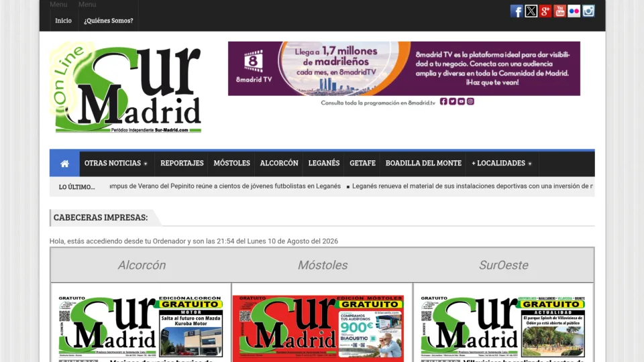Screen dimensions: 644x362
Task: Open the Pepinito summer campus news ticker item
Action: pyautogui.click(x=225, y=186)
